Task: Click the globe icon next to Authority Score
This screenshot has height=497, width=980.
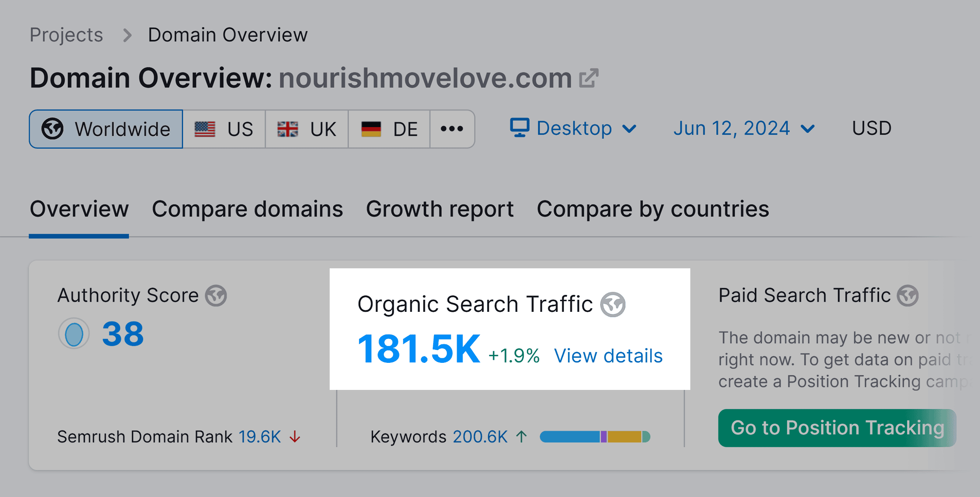Action: pyautogui.click(x=216, y=296)
